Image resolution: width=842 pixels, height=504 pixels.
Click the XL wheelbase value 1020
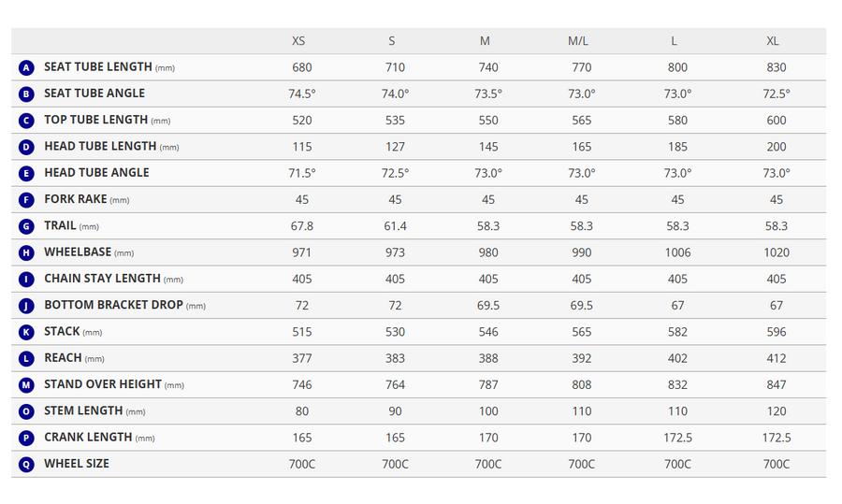(777, 252)
